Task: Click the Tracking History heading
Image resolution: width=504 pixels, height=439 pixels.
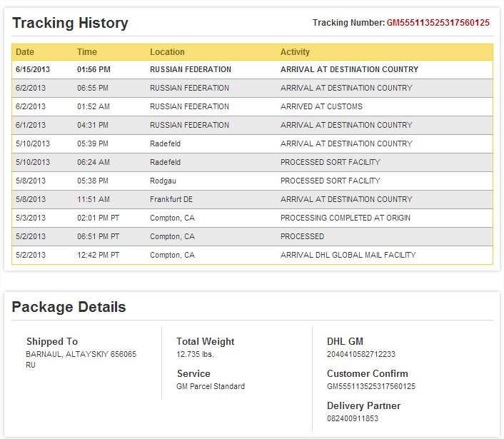Action: (71, 23)
